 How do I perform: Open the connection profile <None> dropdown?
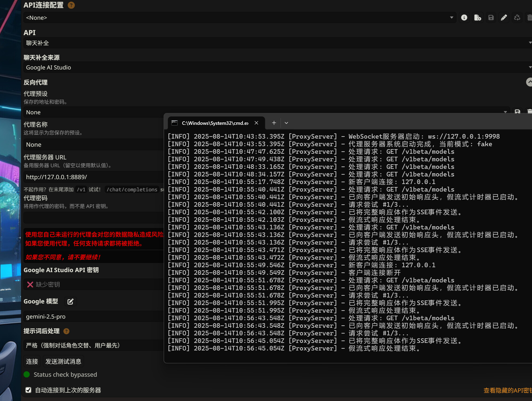(239, 18)
